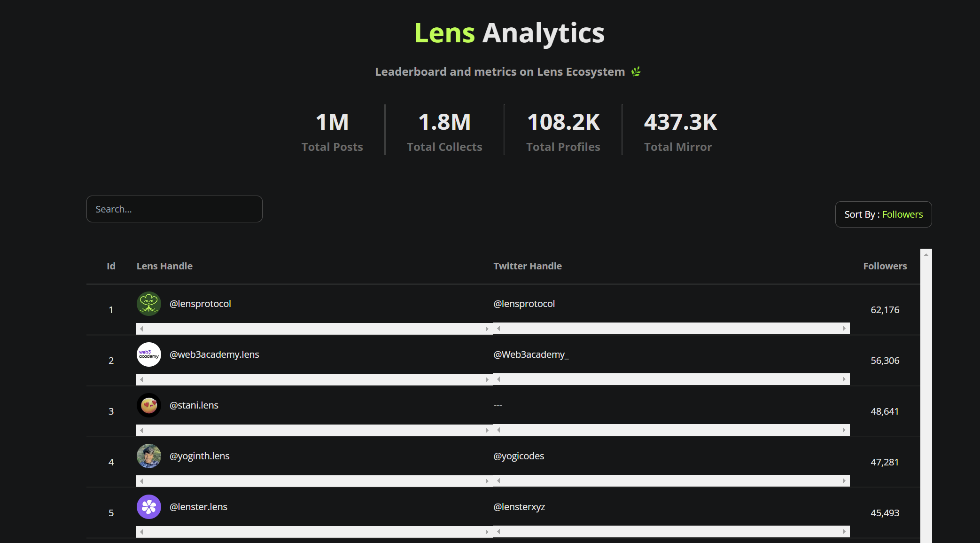The height and width of the screenshot is (543, 980).
Task: Click the stani.lens emoji avatar
Action: click(x=149, y=405)
